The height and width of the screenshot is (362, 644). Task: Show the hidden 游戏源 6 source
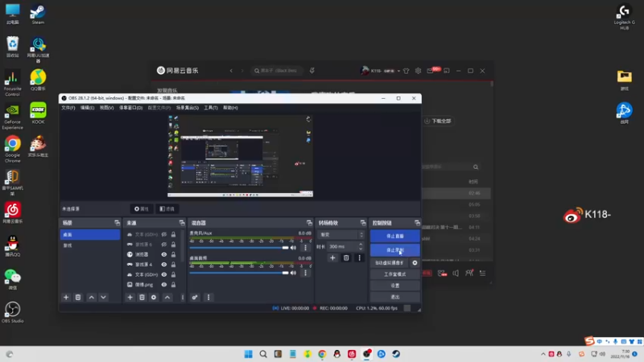pyautogui.click(x=164, y=245)
